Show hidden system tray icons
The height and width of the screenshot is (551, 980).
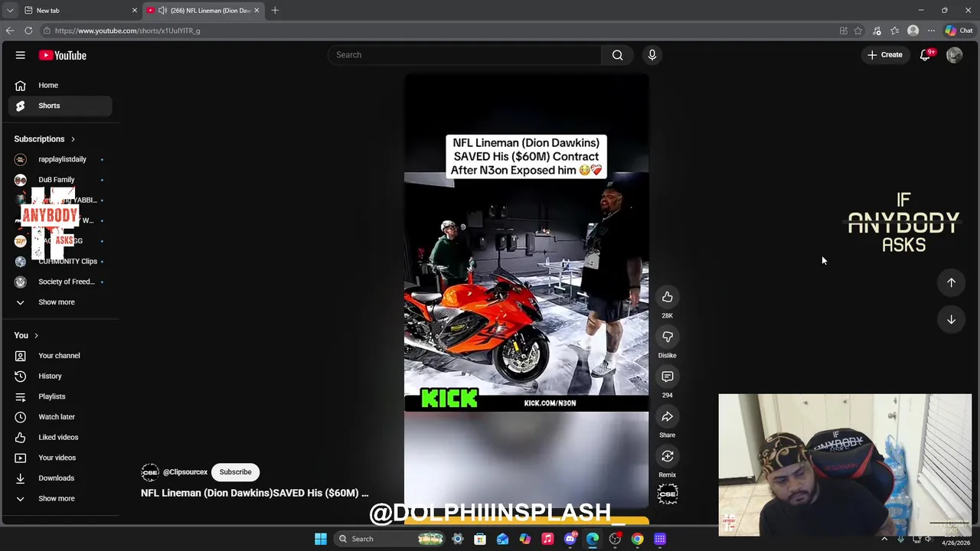tap(884, 540)
